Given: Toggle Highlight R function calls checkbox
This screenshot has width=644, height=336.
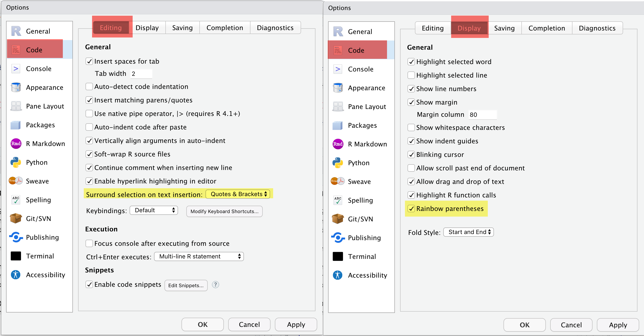Looking at the screenshot, I should [x=411, y=195].
